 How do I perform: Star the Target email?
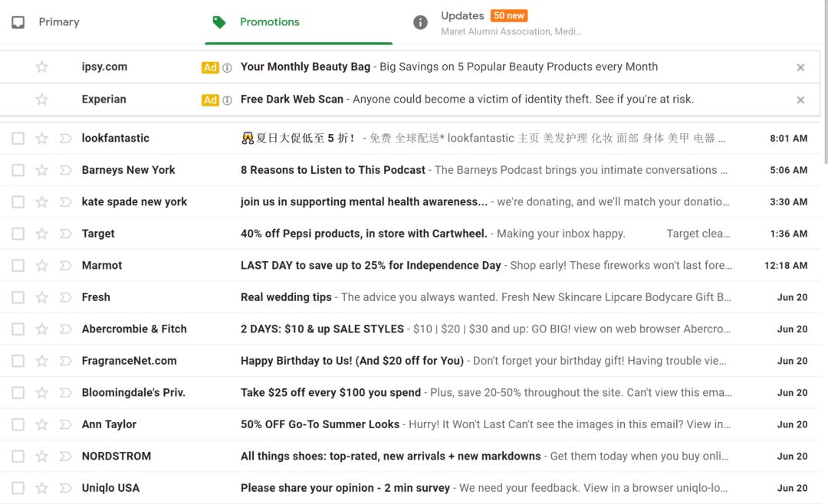pos(42,234)
